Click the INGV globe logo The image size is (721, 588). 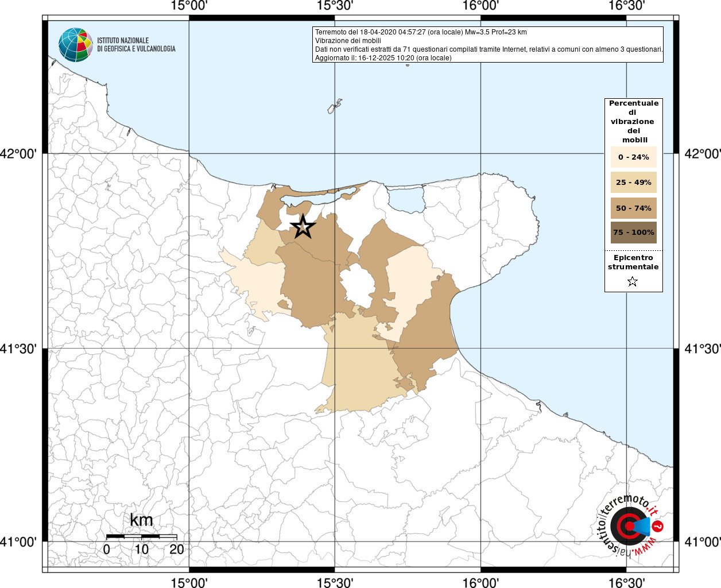pos(75,45)
